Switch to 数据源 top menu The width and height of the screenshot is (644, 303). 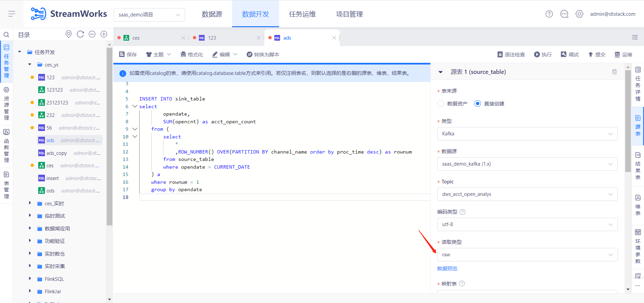(x=212, y=14)
